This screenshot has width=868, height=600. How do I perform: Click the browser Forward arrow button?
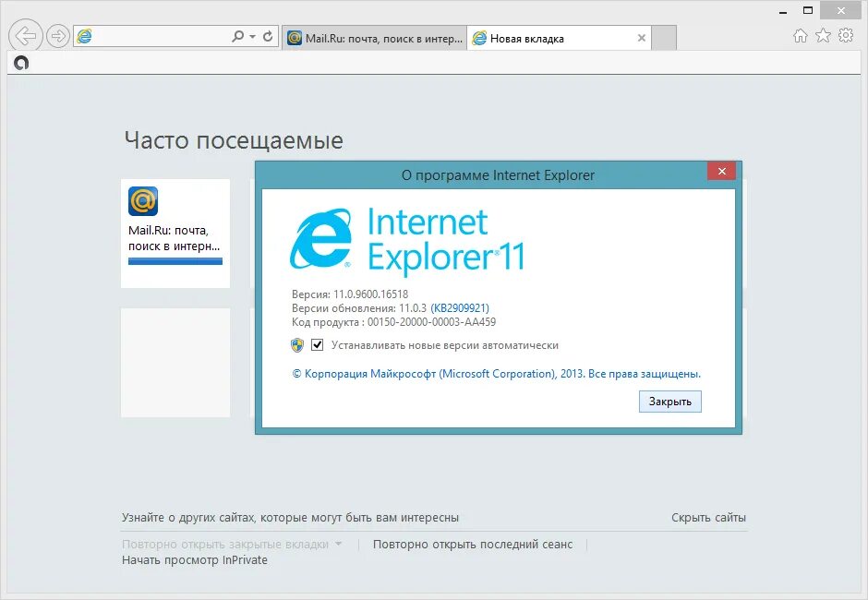[x=57, y=37]
